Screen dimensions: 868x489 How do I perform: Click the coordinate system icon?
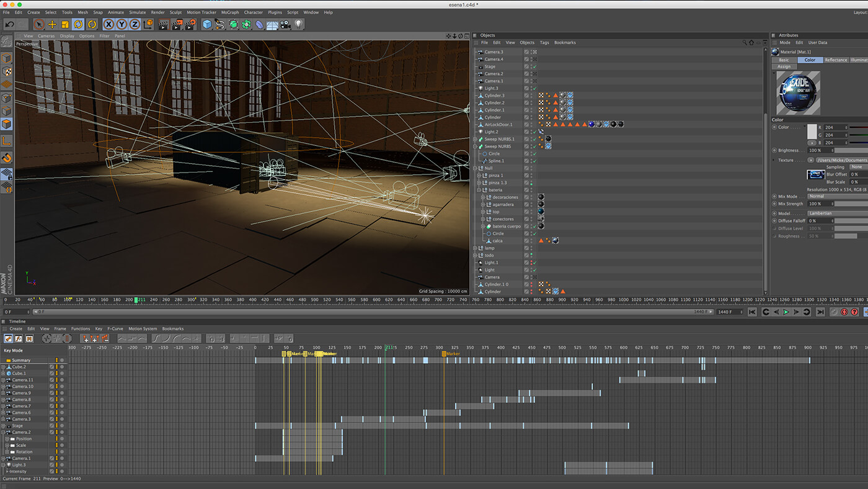click(x=148, y=24)
